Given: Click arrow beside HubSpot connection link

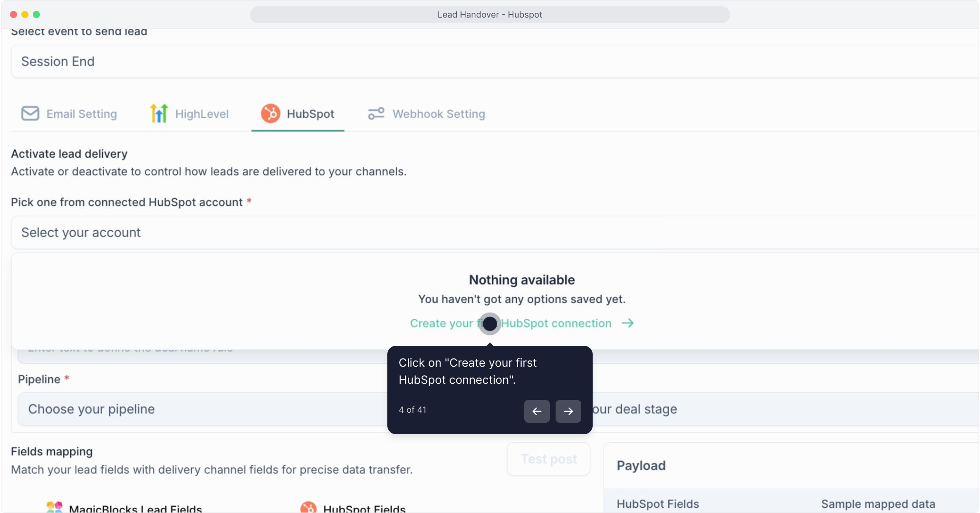Looking at the screenshot, I should coord(628,323).
